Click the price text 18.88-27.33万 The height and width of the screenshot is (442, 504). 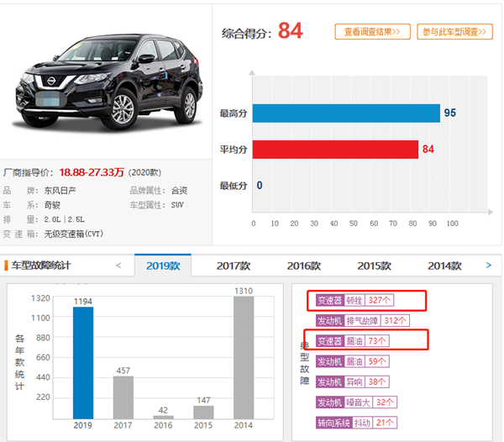[92, 172]
